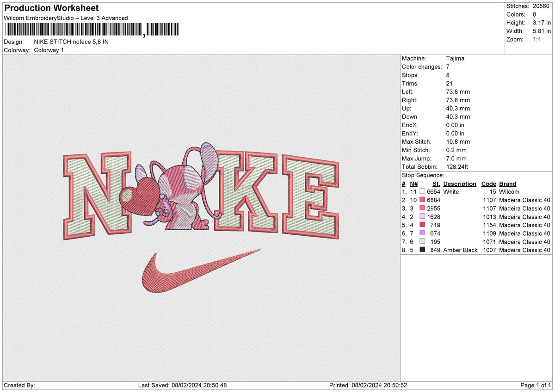
Task: Select the Zoom value 1:1
Action: pos(537,39)
